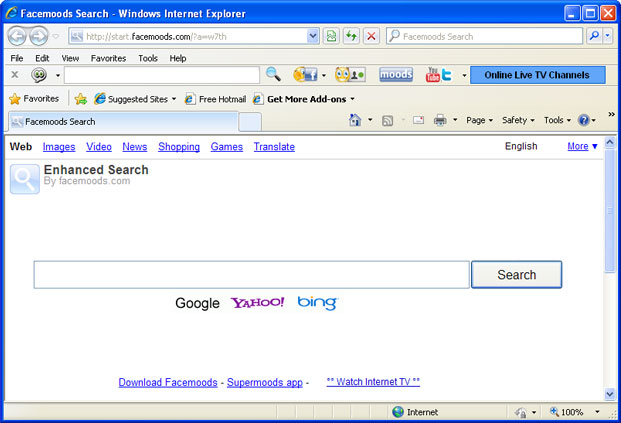Click the Print printer icon
This screenshot has height=423, width=621.
[440, 120]
